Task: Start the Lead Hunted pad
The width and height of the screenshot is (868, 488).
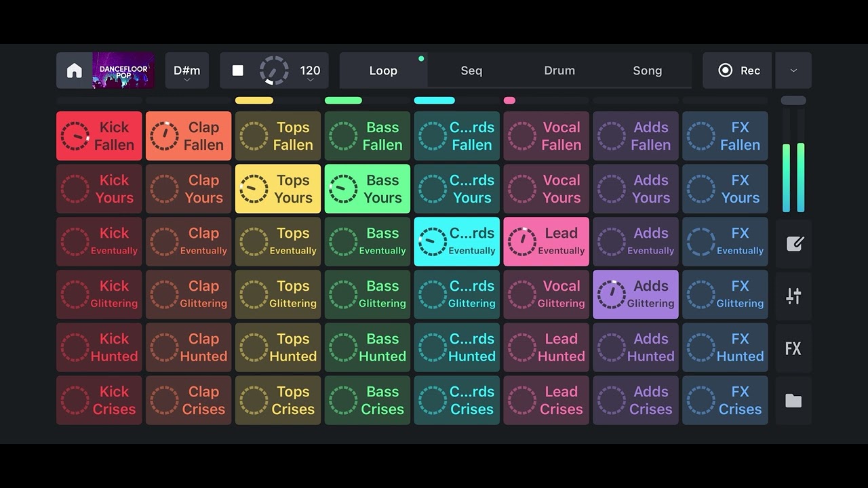Action: click(547, 348)
